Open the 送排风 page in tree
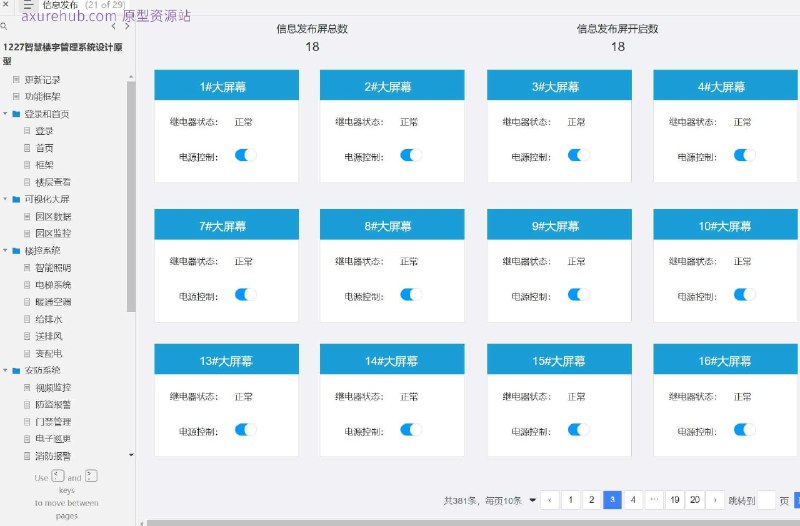800x526 pixels. [x=48, y=336]
